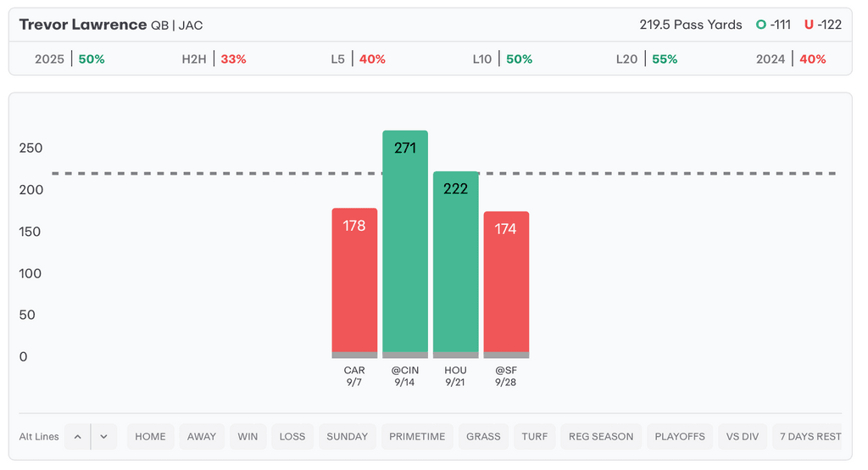The image size is (868, 470).
Task: Click the VS DIV filter
Action: click(x=743, y=437)
